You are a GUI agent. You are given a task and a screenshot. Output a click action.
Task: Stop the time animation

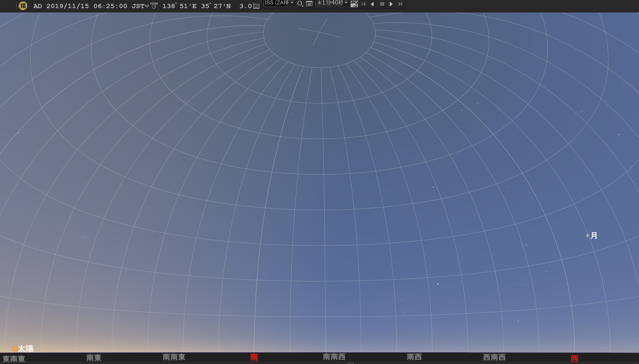[382, 4]
